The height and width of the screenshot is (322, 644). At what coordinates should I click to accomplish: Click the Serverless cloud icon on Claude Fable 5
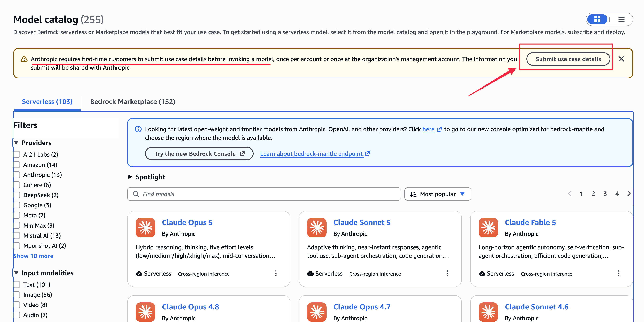(482, 274)
